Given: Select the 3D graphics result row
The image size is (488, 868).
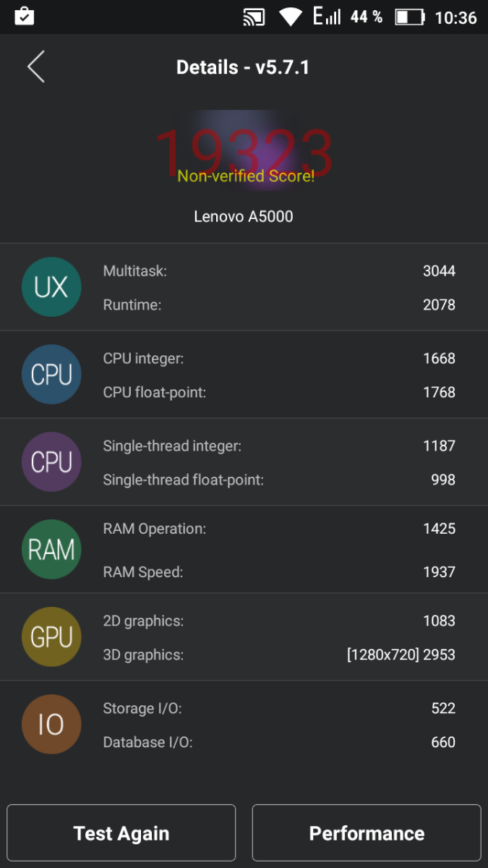Looking at the screenshot, I should click(x=279, y=655).
